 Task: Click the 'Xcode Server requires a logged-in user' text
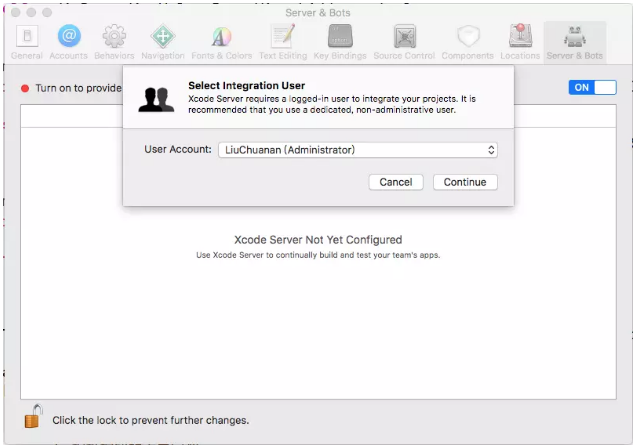click(x=332, y=104)
